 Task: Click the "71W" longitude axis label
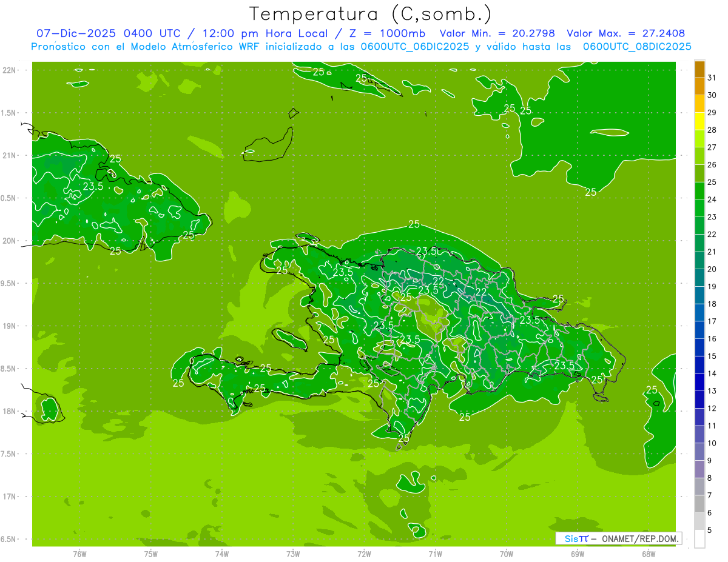click(435, 554)
